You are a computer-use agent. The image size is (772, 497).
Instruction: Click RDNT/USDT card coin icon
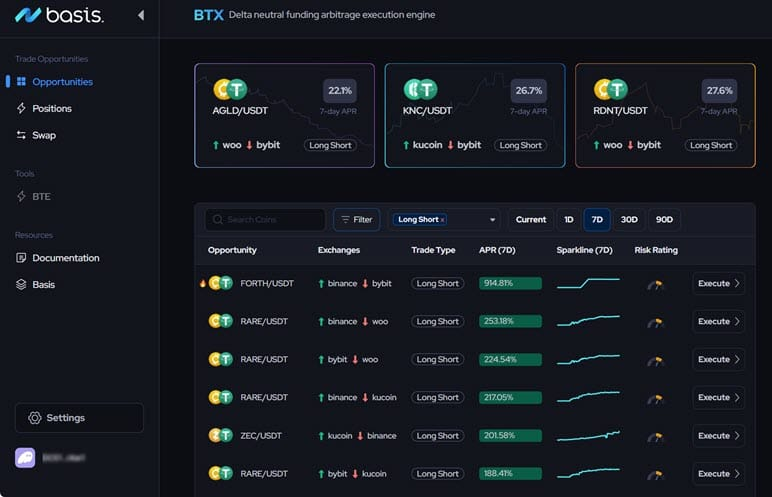pos(611,89)
